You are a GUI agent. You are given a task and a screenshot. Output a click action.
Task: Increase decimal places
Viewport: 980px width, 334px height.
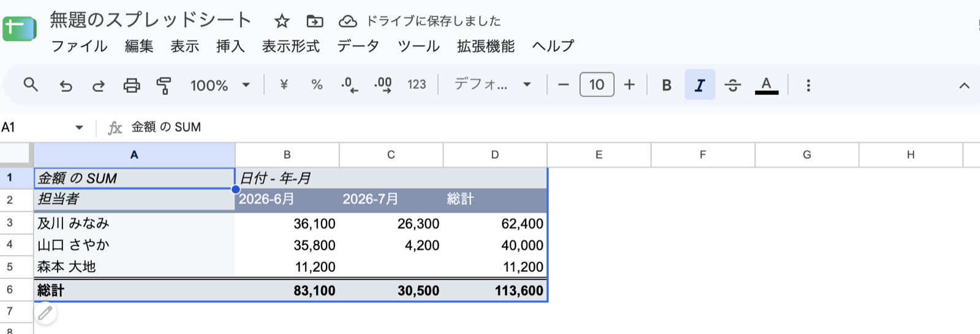[383, 85]
